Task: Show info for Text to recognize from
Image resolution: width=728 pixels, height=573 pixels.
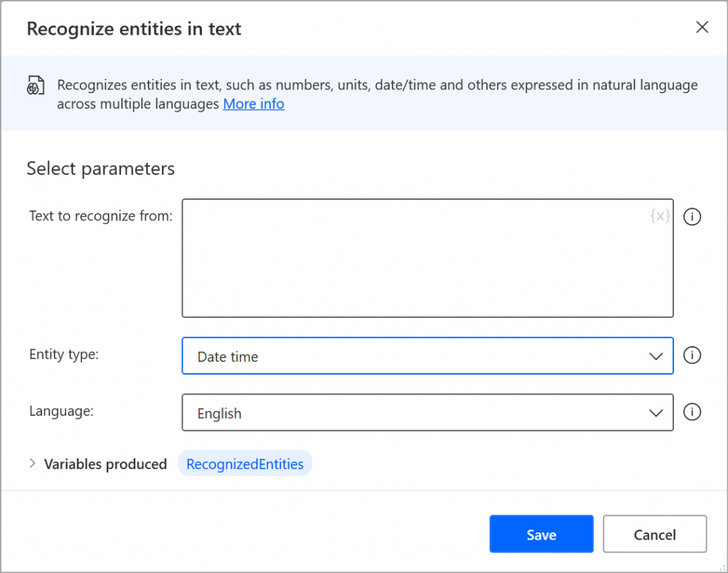Action: click(692, 217)
